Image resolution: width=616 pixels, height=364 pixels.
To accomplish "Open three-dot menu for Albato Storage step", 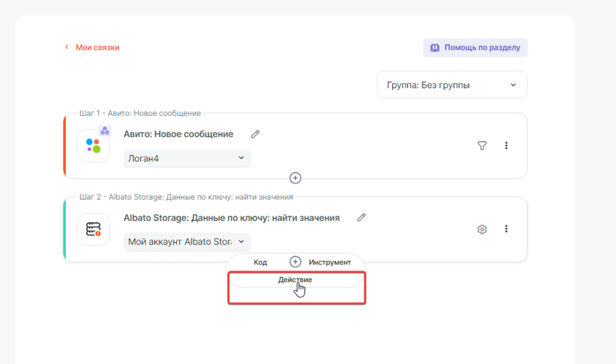I will 506,229.
